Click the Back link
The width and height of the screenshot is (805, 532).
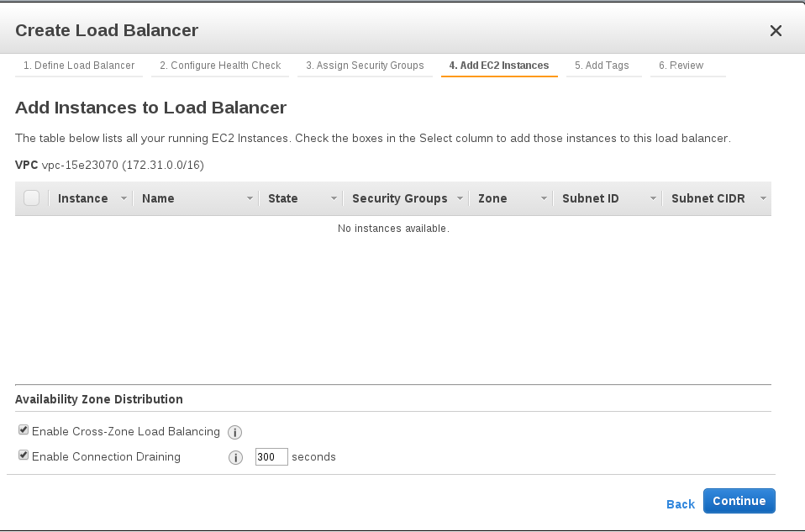[x=680, y=504]
